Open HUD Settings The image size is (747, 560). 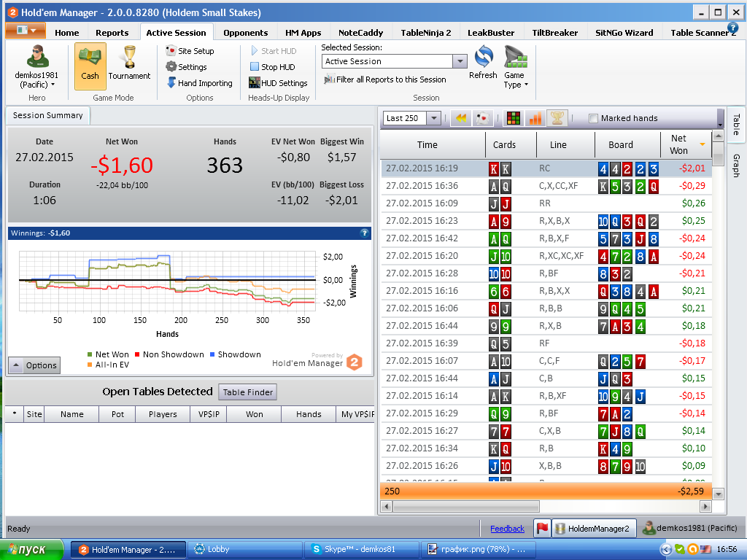click(278, 83)
